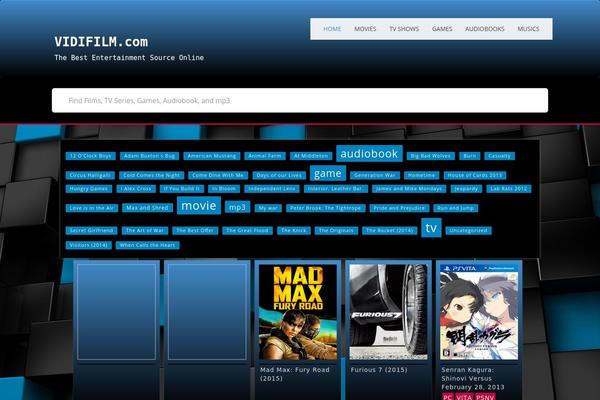Open the American Mustang tag
This screenshot has width=600, height=400.
pyautogui.click(x=212, y=156)
